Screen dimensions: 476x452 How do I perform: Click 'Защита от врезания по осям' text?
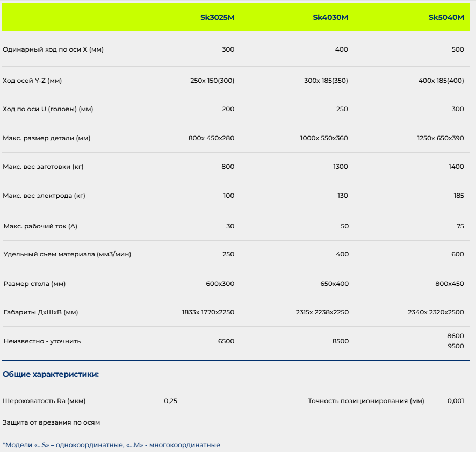[52, 422]
